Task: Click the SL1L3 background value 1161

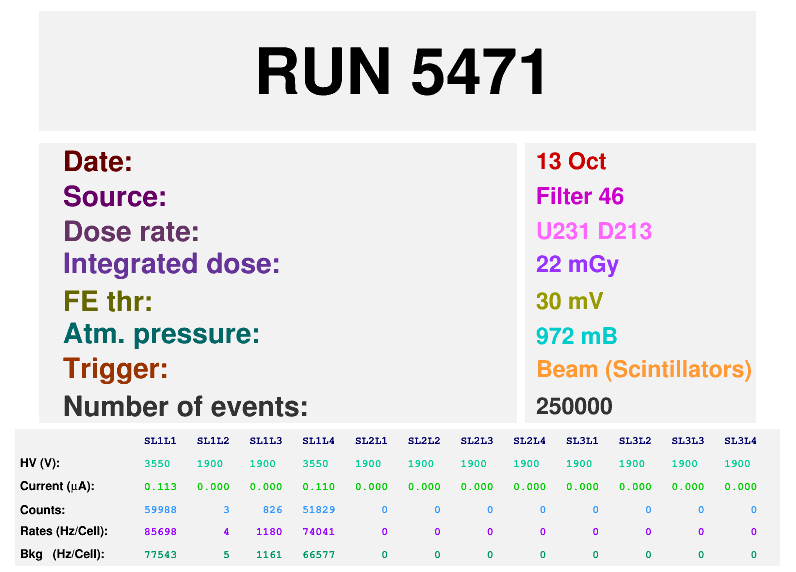Action: (x=266, y=553)
